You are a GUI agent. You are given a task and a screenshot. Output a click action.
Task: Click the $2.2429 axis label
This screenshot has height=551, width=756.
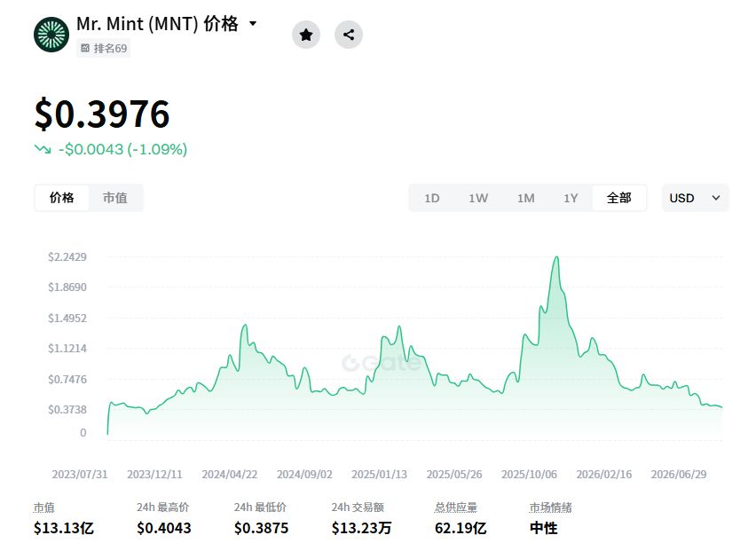[x=67, y=257]
